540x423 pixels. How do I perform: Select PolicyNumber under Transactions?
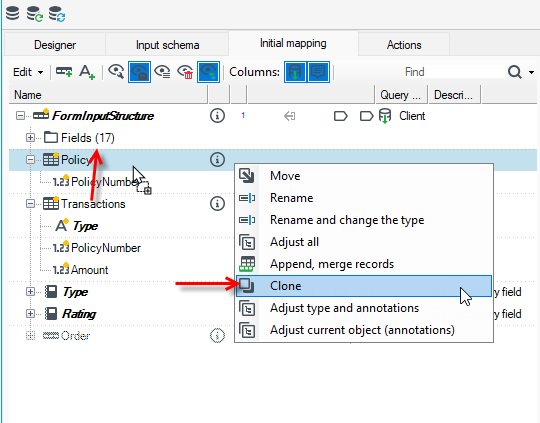(x=106, y=248)
